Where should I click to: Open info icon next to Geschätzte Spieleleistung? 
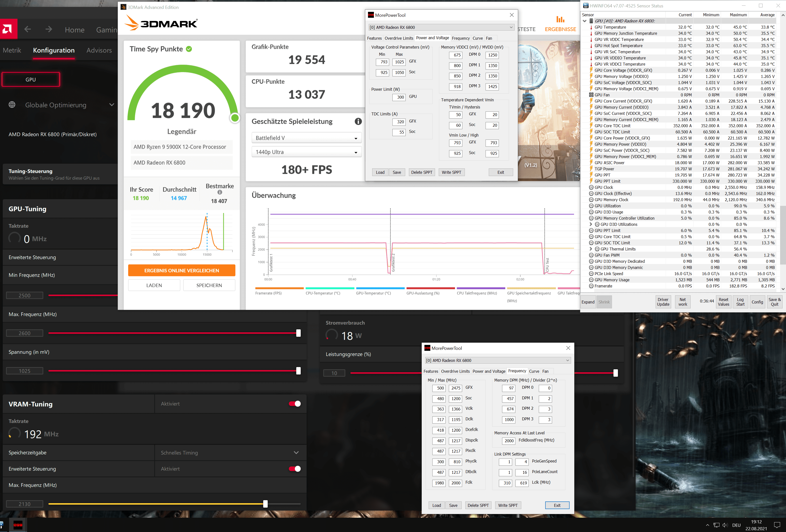pyautogui.click(x=358, y=122)
